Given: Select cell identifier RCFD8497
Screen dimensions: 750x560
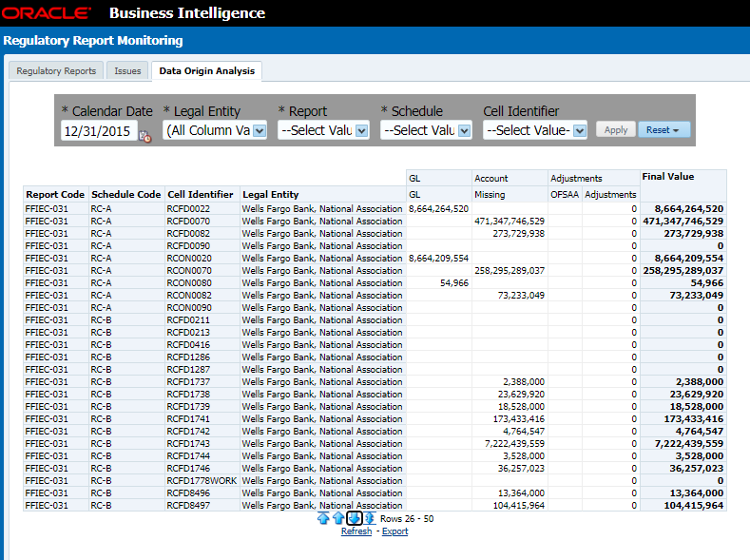Looking at the screenshot, I should click(188, 506).
